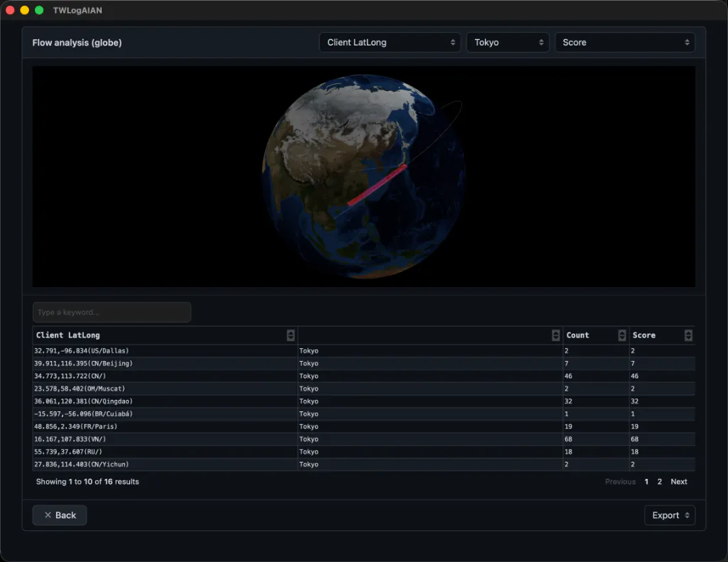The image size is (728, 562).
Task: Sort the Client LatLong column
Action: point(291,335)
